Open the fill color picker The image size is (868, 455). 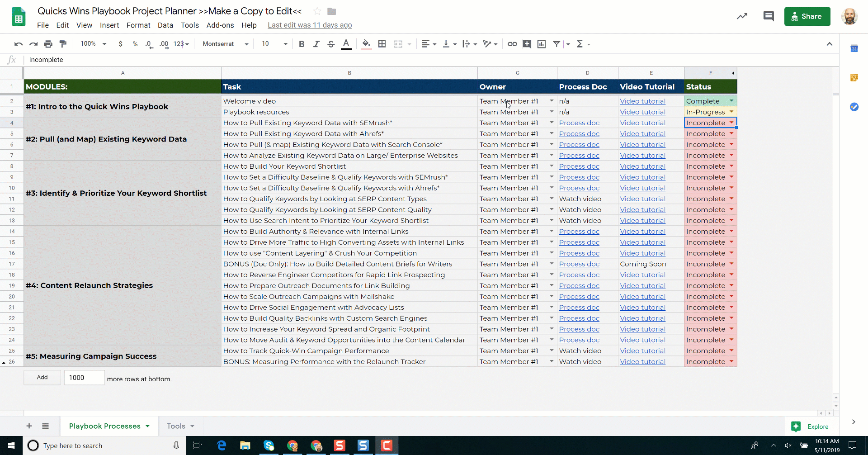pyautogui.click(x=366, y=44)
